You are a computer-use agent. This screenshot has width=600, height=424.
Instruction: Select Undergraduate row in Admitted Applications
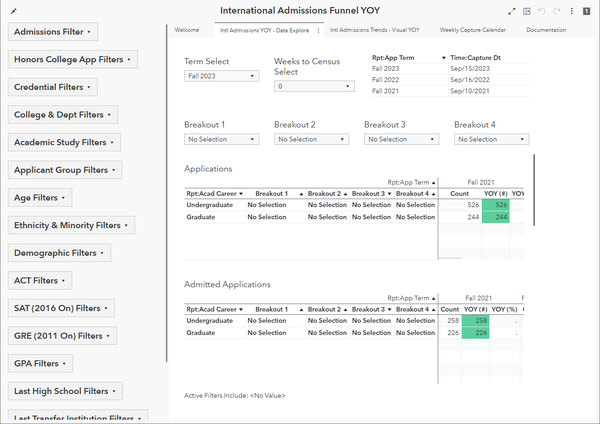[354, 321]
